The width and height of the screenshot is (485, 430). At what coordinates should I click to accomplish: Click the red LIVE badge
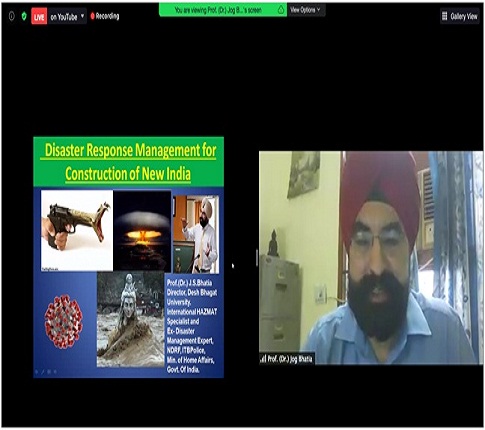coord(39,17)
